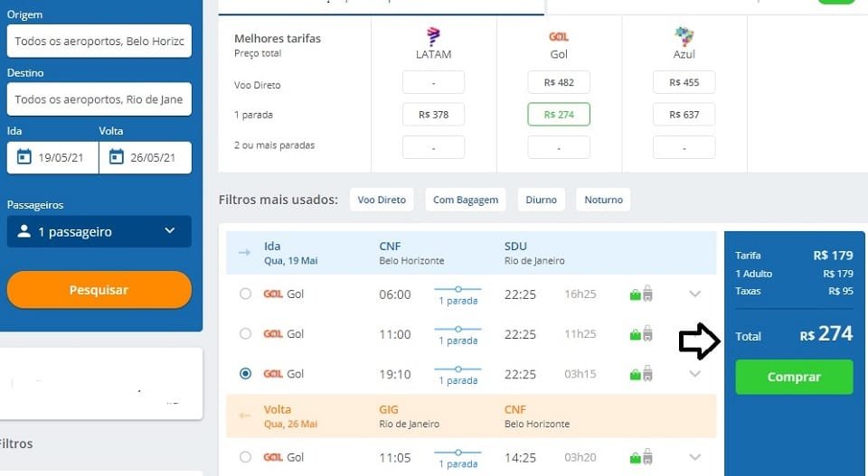This screenshot has height=476, width=868.
Task: Click the orange Pesquisar button
Action: (99, 290)
